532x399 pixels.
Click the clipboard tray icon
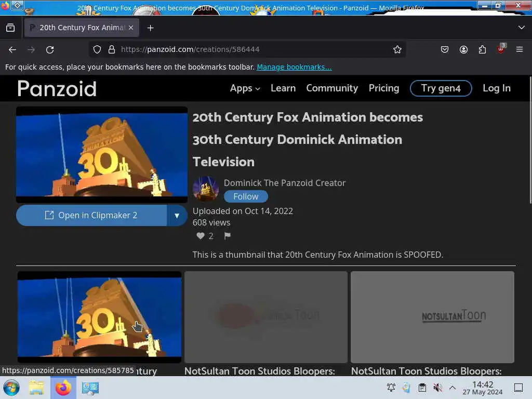[x=422, y=388]
